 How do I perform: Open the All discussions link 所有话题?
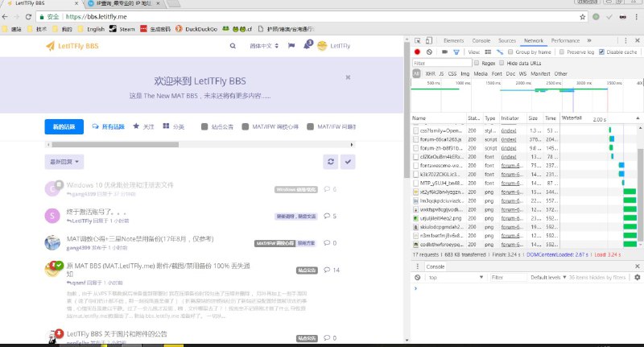(109, 126)
